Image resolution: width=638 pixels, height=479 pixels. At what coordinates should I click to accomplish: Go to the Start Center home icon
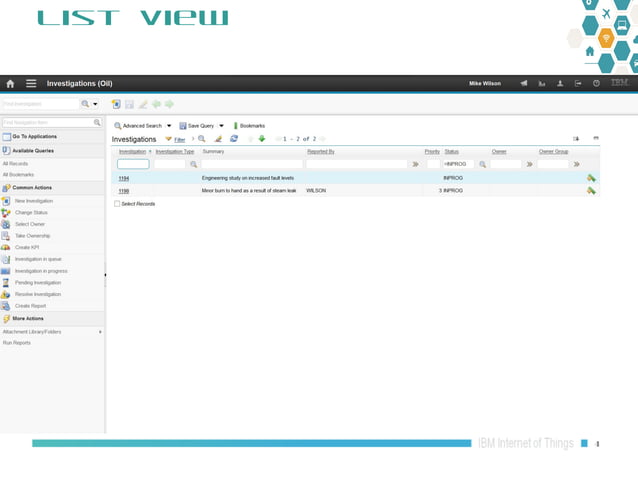click(x=10, y=83)
